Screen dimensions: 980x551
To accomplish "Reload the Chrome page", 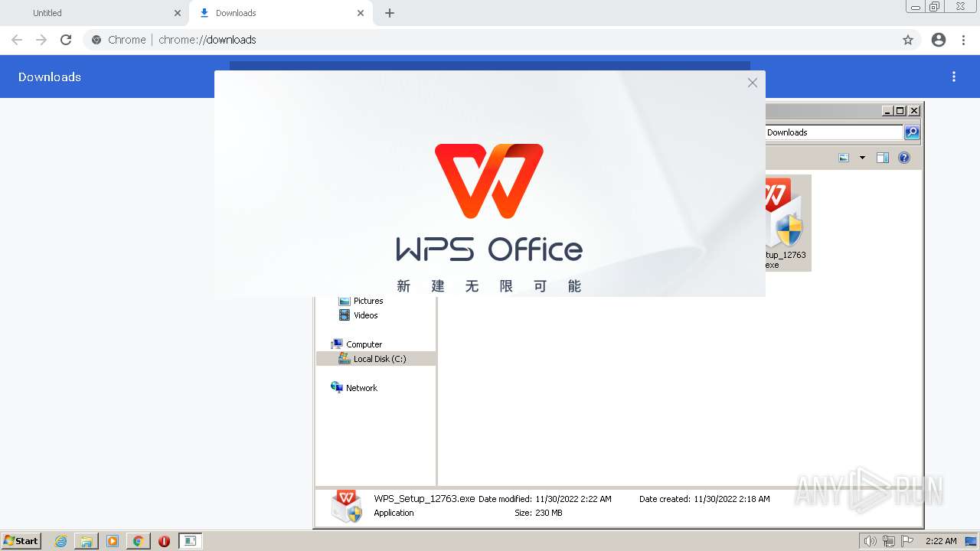I will (66, 40).
